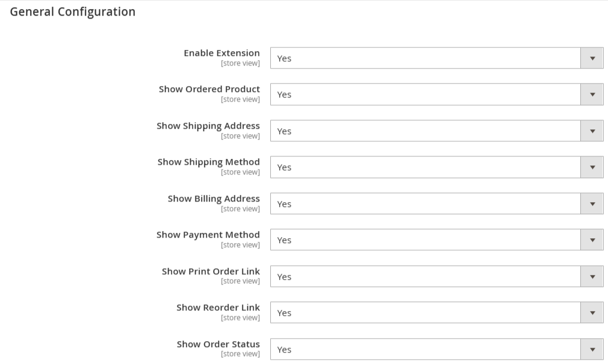Click the Show Payment Method dropdown arrow

[592, 240]
